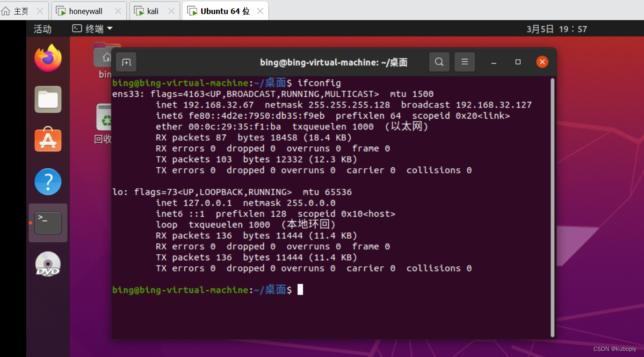The width and height of the screenshot is (644, 357).
Task: Click TX packets 103 line
Action: (257, 159)
